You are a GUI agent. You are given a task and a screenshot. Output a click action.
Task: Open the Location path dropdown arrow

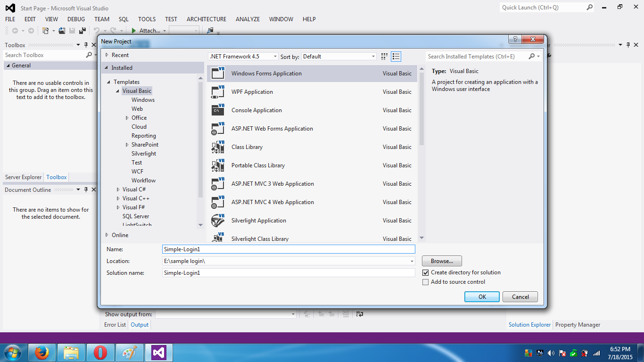[412, 261]
